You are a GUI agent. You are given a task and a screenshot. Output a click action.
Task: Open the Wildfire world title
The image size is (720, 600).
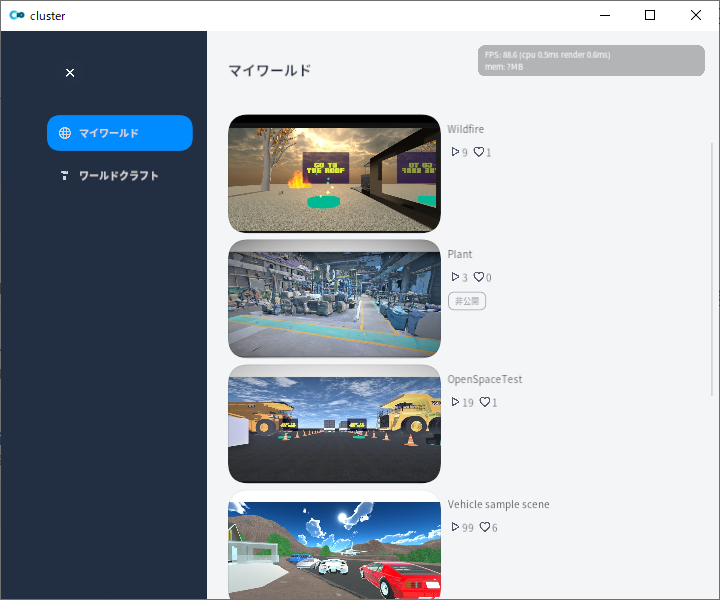click(x=466, y=130)
